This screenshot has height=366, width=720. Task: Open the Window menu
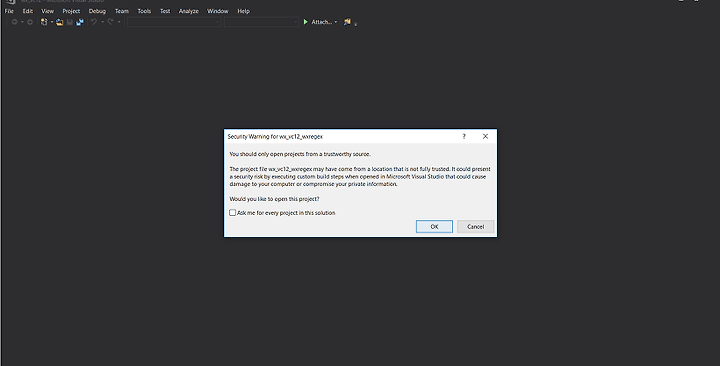coord(218,11)
